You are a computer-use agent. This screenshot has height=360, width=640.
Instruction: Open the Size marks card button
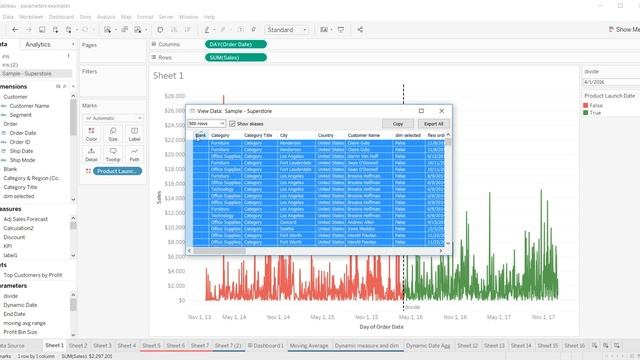[x=113, y=134]
